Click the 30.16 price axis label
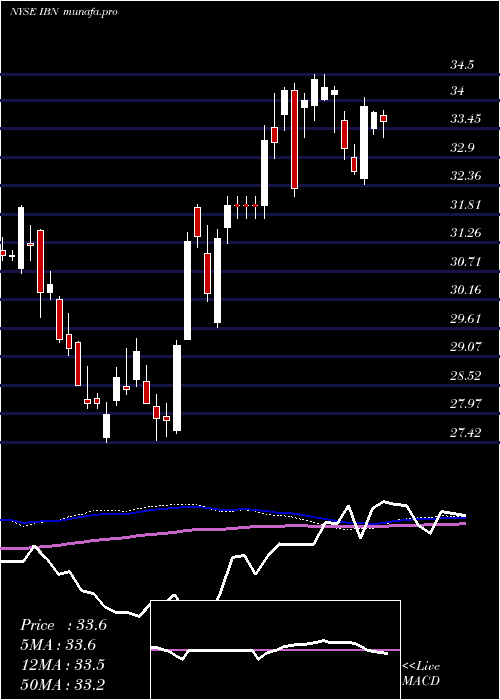This screenshot has height=700, width=500. (x=466, y=290)
